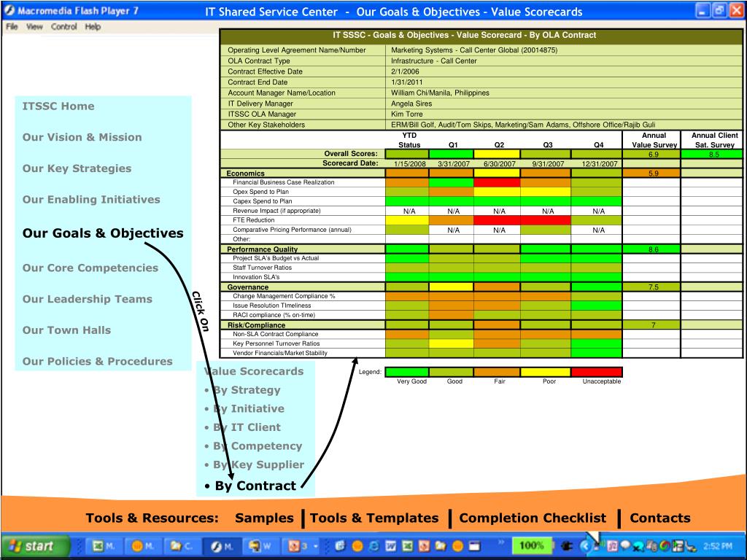
Task: Open the View menu
Action: coord(34,27)
